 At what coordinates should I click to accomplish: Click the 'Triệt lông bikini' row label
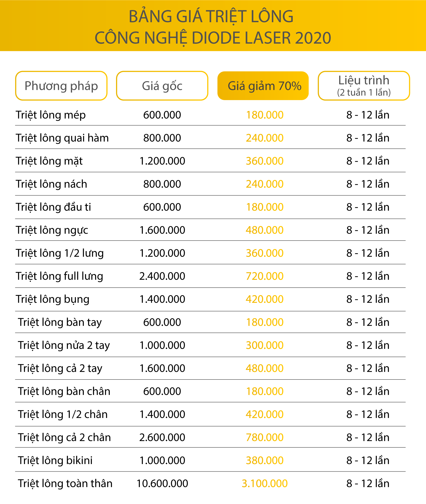coord(55,460)
